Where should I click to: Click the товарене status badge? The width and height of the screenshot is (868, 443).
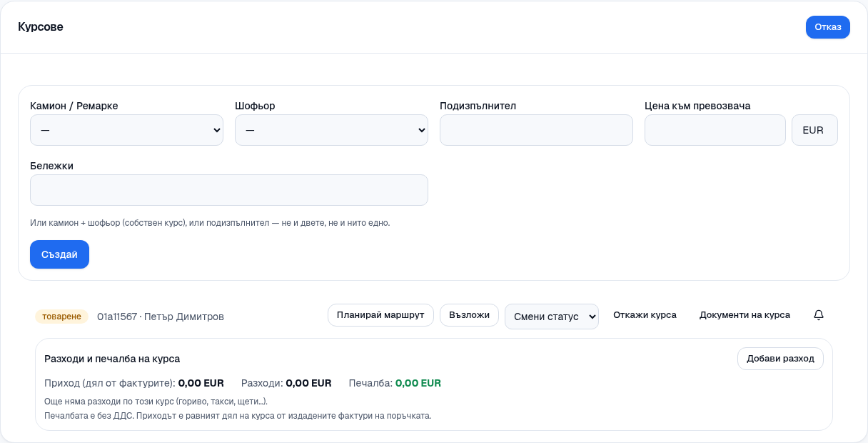tap(61, 317)
